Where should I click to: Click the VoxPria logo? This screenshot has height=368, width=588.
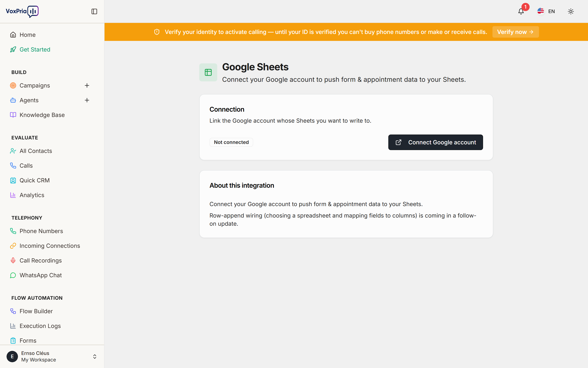tap(22, 11)
